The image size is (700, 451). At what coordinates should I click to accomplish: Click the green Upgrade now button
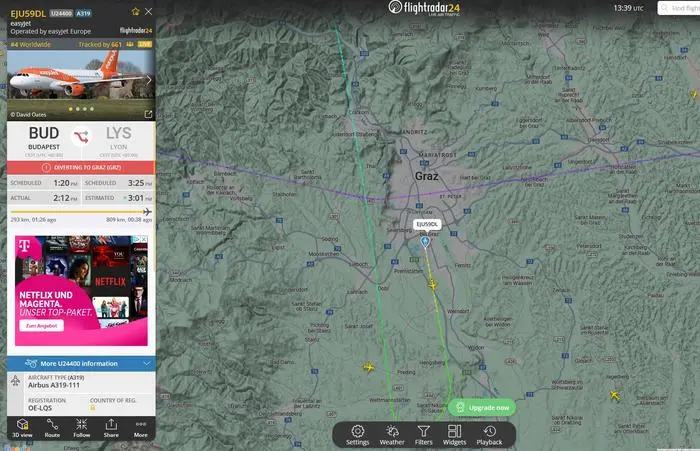[x=484, y=408]
